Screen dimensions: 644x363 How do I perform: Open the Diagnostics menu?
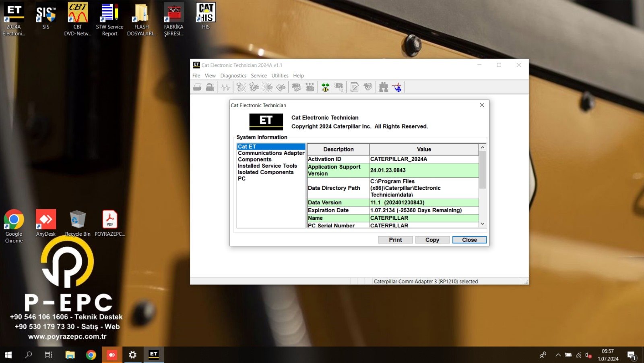click(x=233, y=76)
